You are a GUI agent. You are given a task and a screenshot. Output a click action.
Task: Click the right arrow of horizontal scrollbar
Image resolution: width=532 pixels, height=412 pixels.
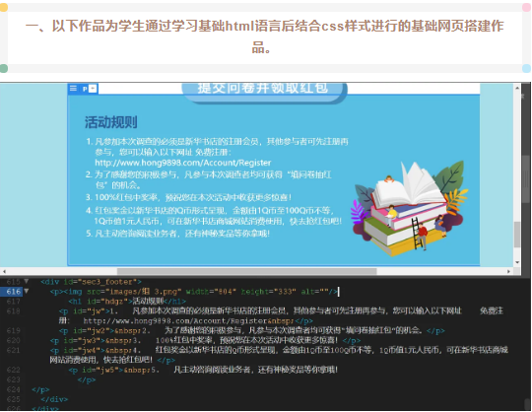508,271
